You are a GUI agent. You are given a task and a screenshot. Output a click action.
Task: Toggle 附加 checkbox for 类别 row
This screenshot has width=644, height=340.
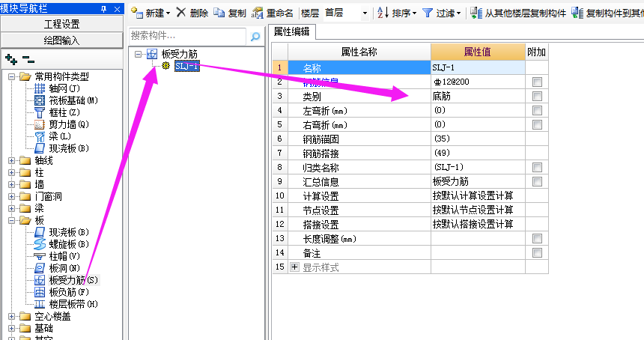pos(537,96)
